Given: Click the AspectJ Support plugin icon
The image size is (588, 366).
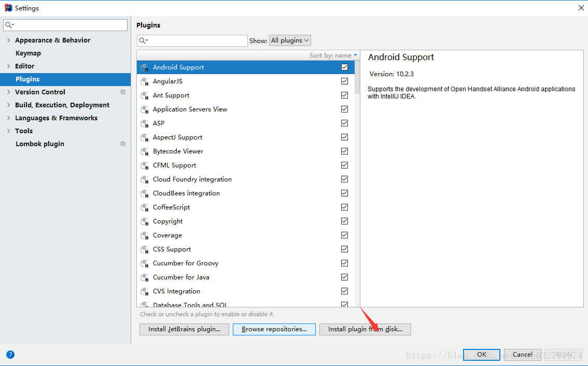Looking at the screenshot, I should 144,137.
